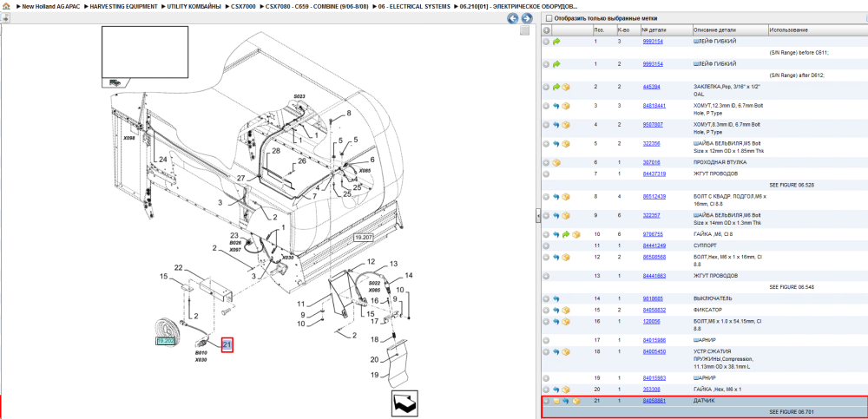The image size is (868, 419).
Task: Click the box icon on row 9706755
Action: pyautogui.click(x=575, y=235)
